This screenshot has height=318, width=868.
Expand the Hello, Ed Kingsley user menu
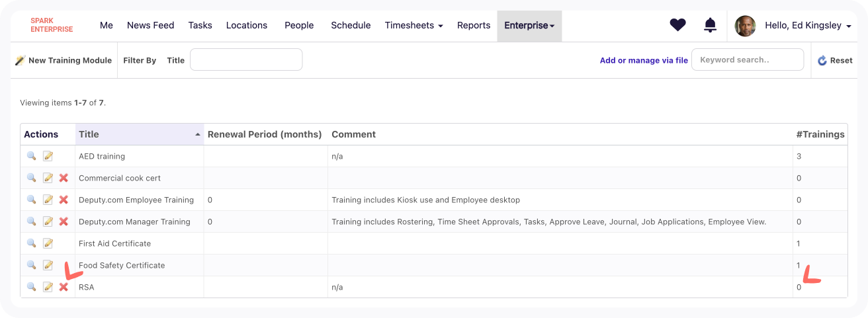(808, 25)
